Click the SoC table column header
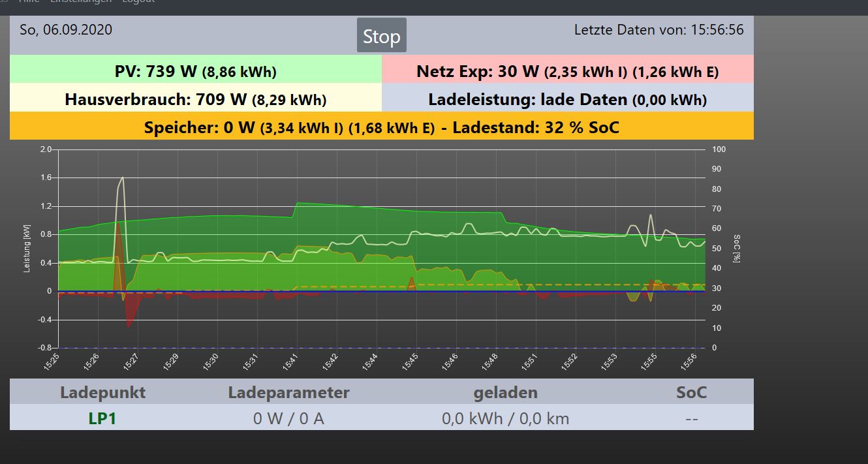The width and height of the screenshot is (868, 464). (x=691, y=392)
